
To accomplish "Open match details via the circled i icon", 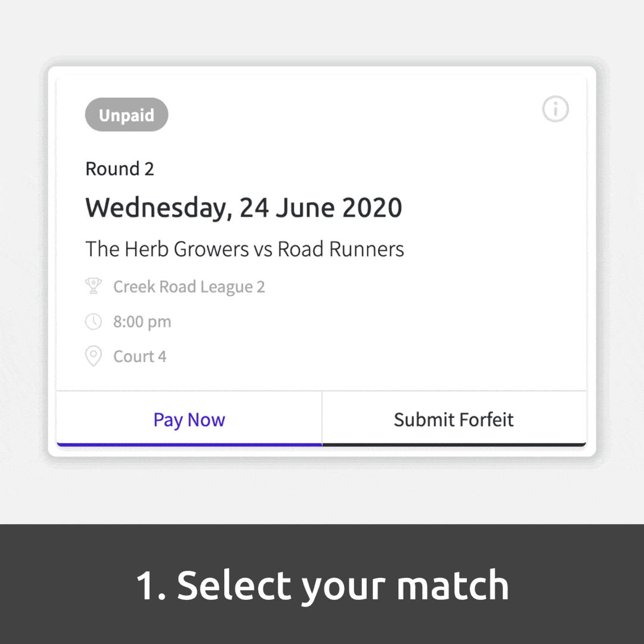I will pyautogui.click(x=555, y=110).
